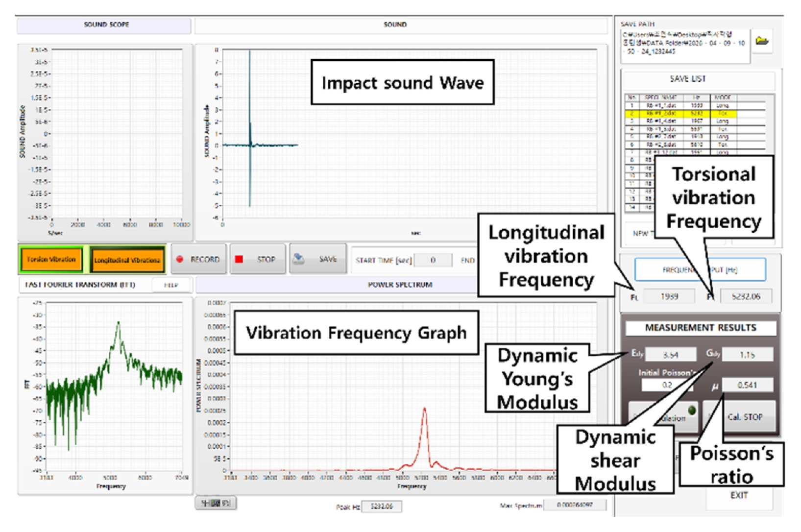801x532 pixels.
Task: Click the red STOP square icon
Action: [239, 259]
